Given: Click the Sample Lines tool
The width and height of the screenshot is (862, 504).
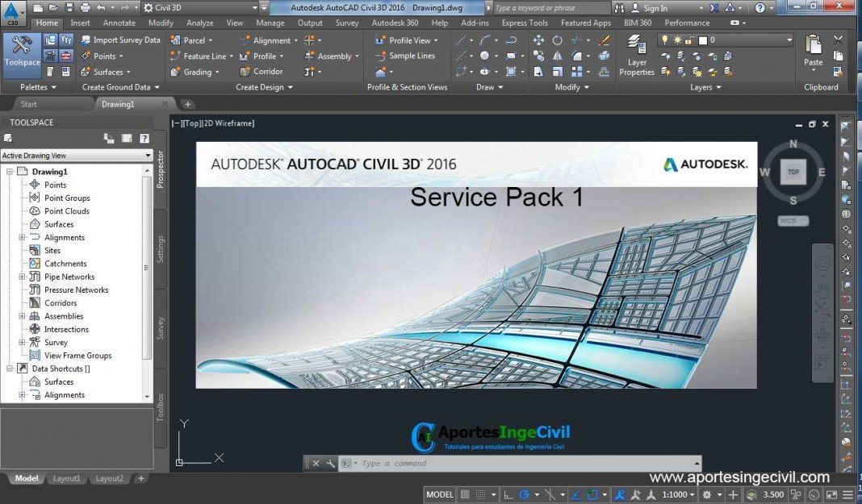Looking at the screenshot, I should [406, 56].
